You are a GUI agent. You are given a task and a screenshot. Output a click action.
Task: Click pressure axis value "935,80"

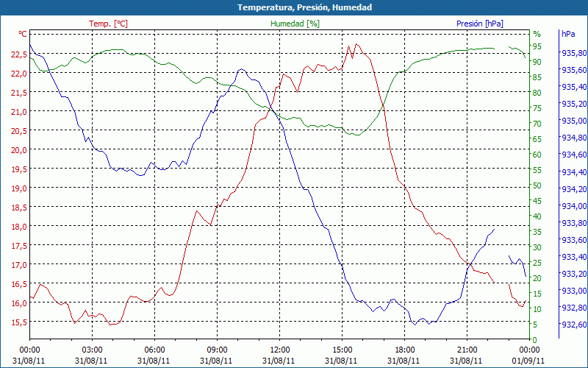(574, 53)
